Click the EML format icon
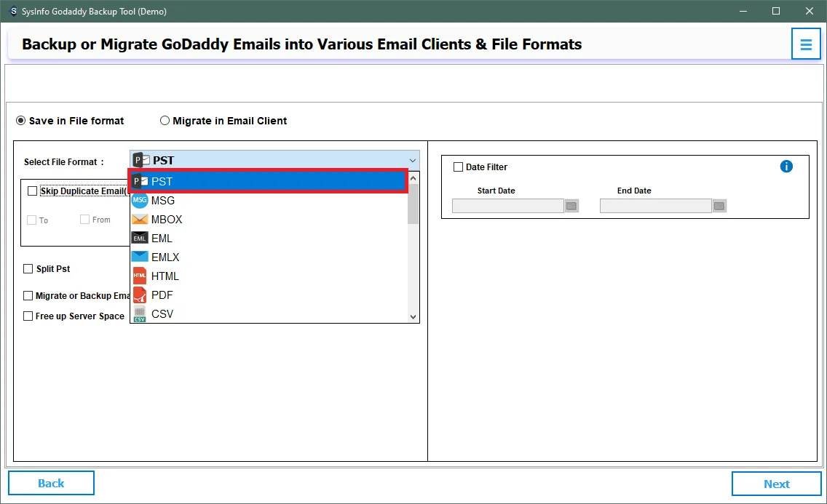The image size is (827, 504). [140, 238]
